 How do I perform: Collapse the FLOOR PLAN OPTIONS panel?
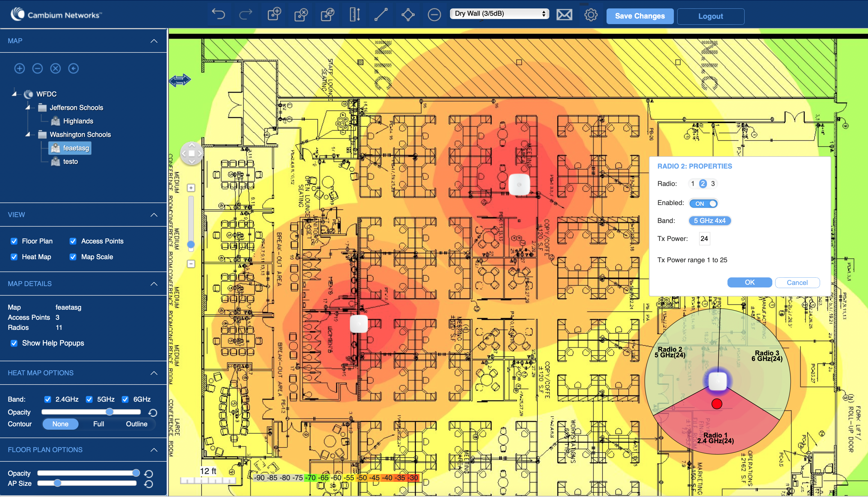[x=154, y=450]
